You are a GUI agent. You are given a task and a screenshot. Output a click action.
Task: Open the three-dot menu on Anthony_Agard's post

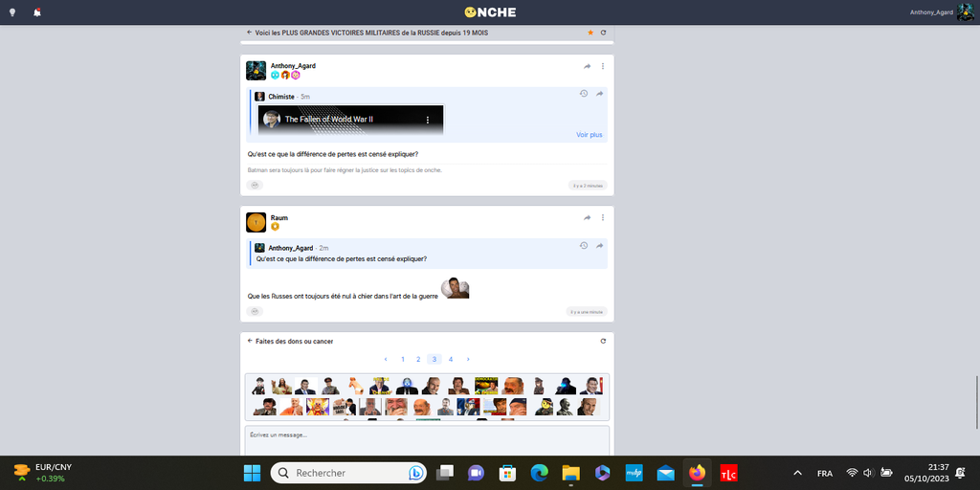click(603, 66)
